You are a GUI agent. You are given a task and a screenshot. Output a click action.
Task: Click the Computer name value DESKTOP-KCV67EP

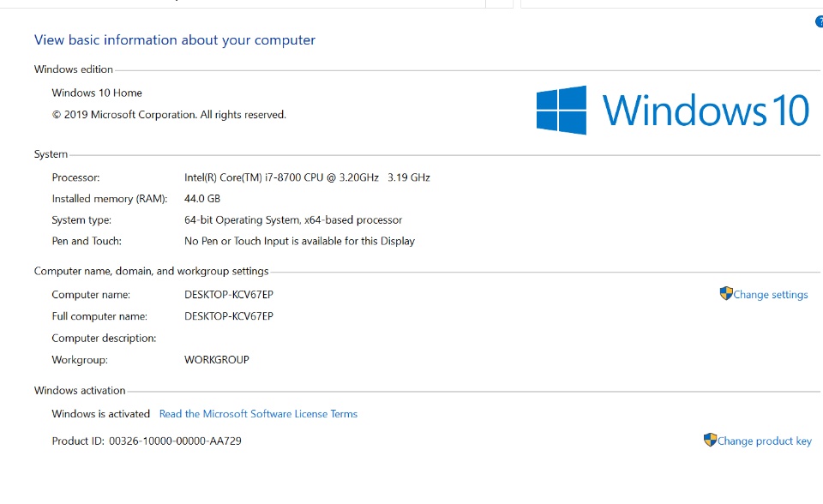(x=229, y=295)
